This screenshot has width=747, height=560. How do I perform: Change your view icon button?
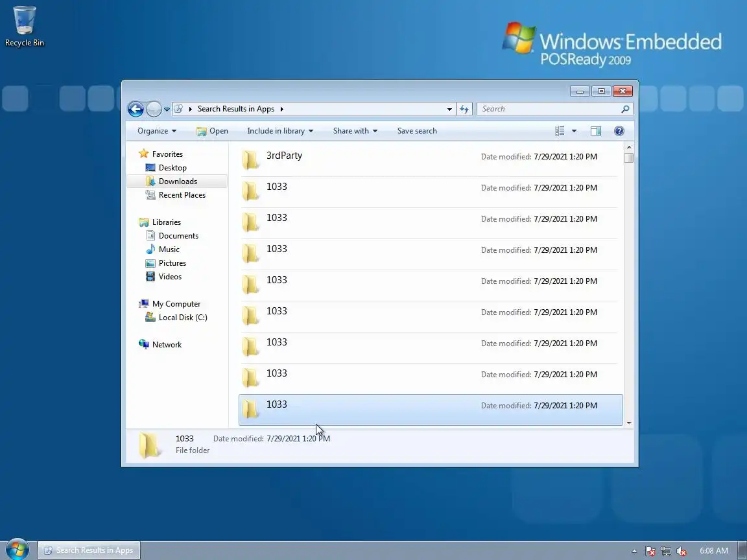pos(560,131)
